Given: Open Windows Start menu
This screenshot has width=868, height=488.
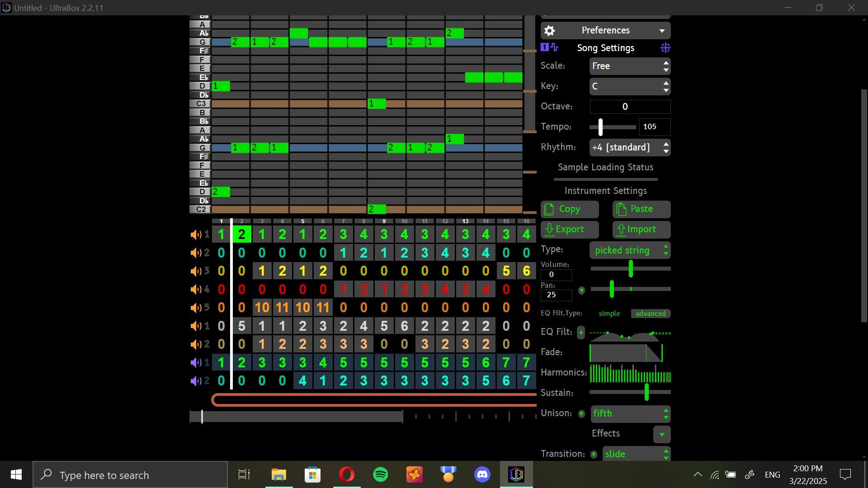Looking at the screenshot, I should tap(16, 475).
